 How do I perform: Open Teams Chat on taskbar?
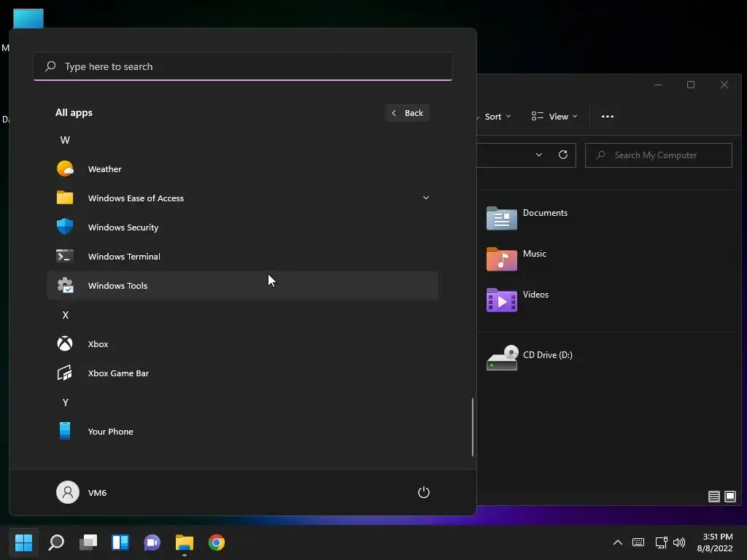152,542
